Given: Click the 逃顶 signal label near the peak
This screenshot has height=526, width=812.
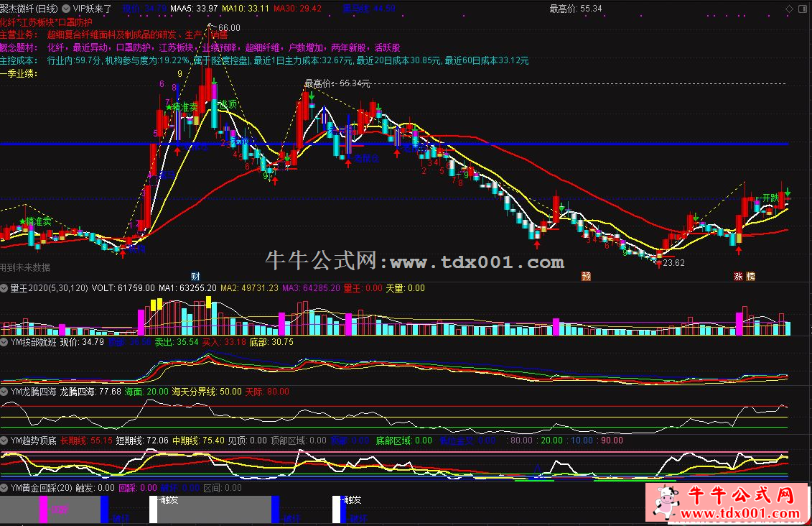Looking at the screenshot, I should 228,104.
